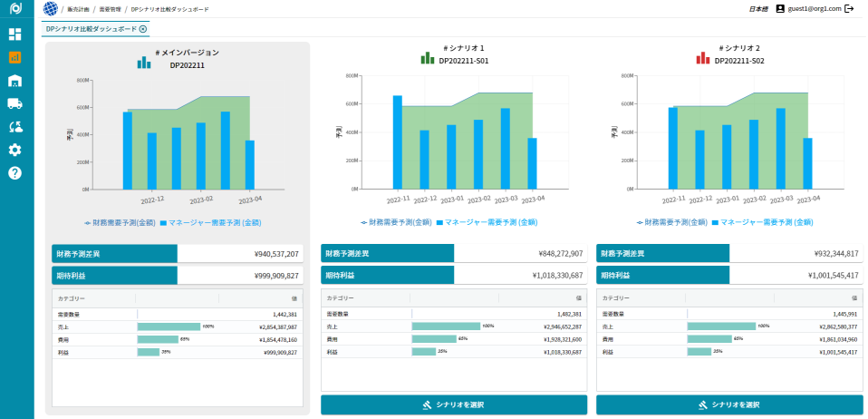
Task: Open the delivery truck icon in sidebar
Action: click(x=15, y=104)
